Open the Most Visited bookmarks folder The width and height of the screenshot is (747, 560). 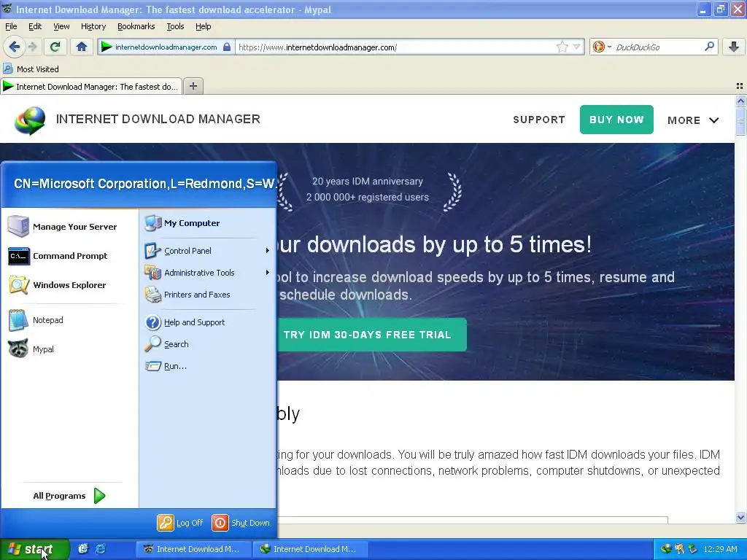(31, 69)
